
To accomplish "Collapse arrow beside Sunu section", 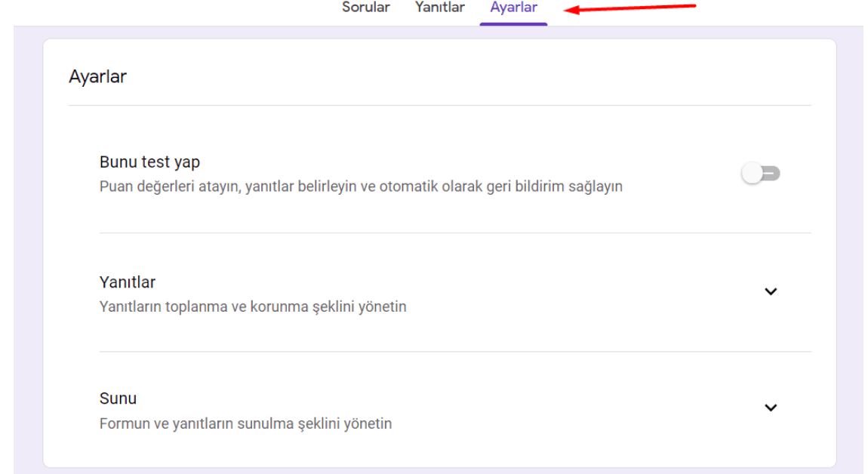I will 771,408.
